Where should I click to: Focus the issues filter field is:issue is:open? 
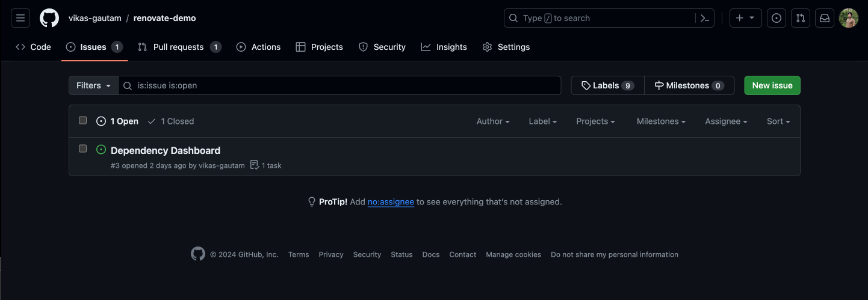[339, 85]
